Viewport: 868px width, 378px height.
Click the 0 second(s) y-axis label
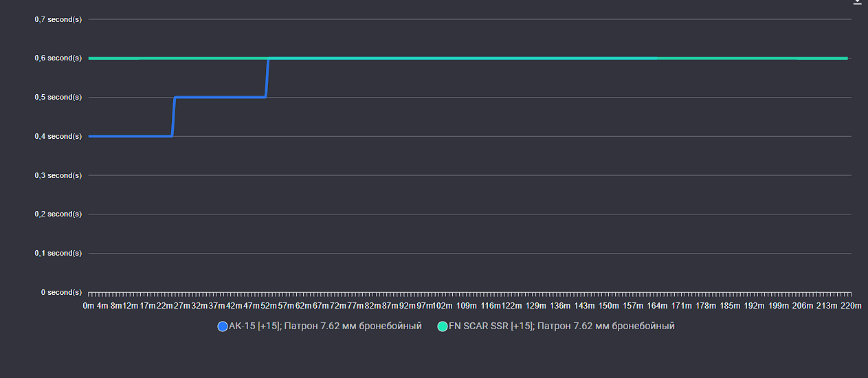pos(61,292)
